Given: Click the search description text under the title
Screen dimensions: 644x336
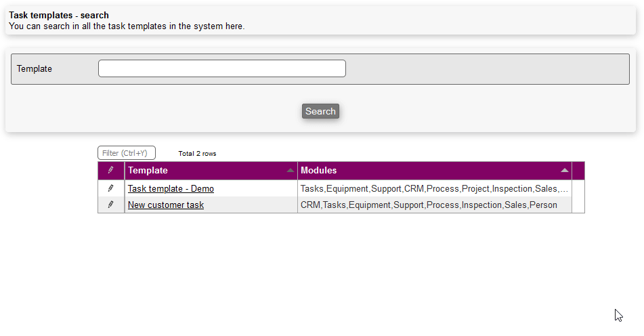Looking at the screenshot, I should pyautogui.click(x=127, y=26).
